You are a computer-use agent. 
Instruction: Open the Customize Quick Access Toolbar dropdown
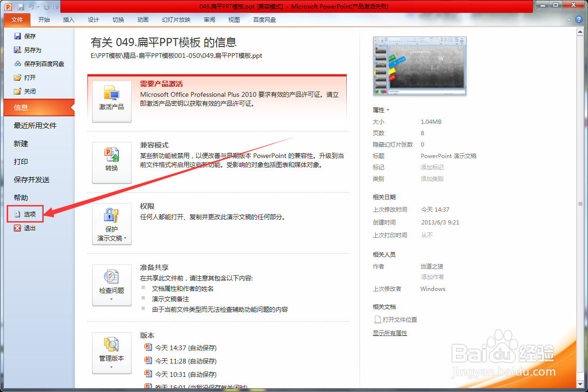(57, 7)
